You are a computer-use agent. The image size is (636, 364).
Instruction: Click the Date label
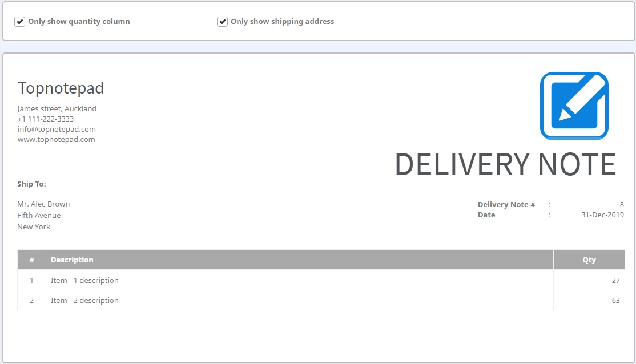pos(486,215)
